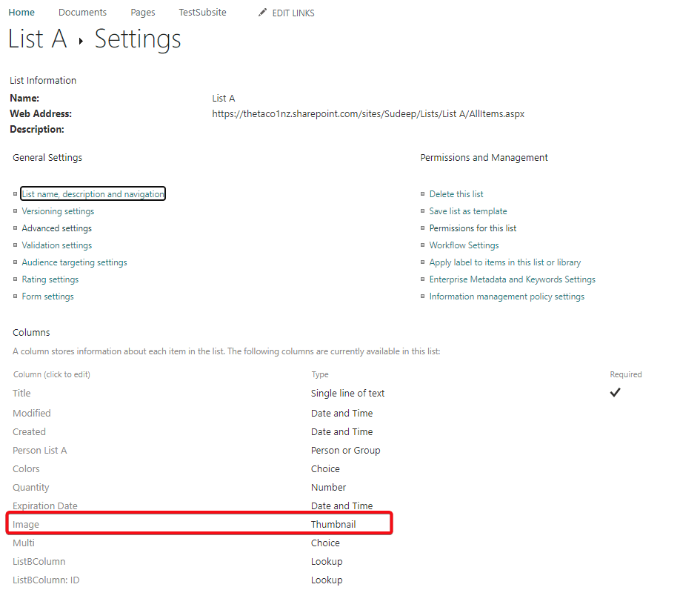Screen dimensions: 700x590
Task: Click Delete this list
Action: [456, 194]
